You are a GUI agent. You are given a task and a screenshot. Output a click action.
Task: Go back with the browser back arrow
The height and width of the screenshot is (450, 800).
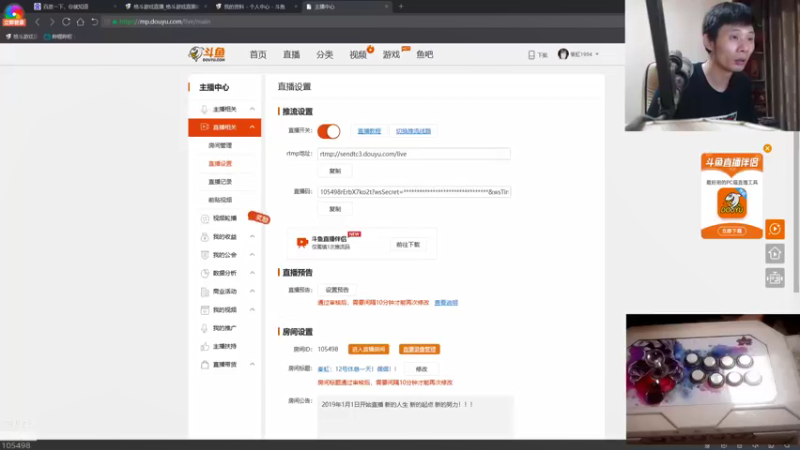click(x=37, y=22)
